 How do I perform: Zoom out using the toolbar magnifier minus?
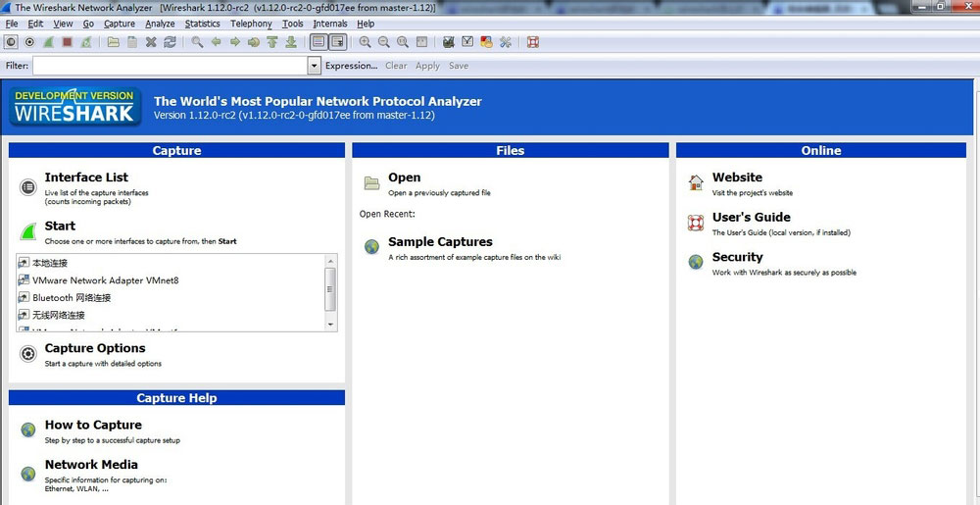pos(384,42)
